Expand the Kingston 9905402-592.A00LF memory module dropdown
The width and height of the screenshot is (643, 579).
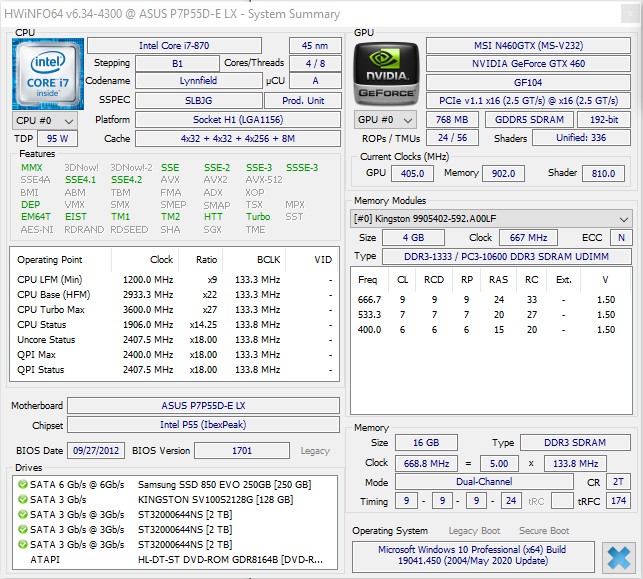tap(491, 219)
